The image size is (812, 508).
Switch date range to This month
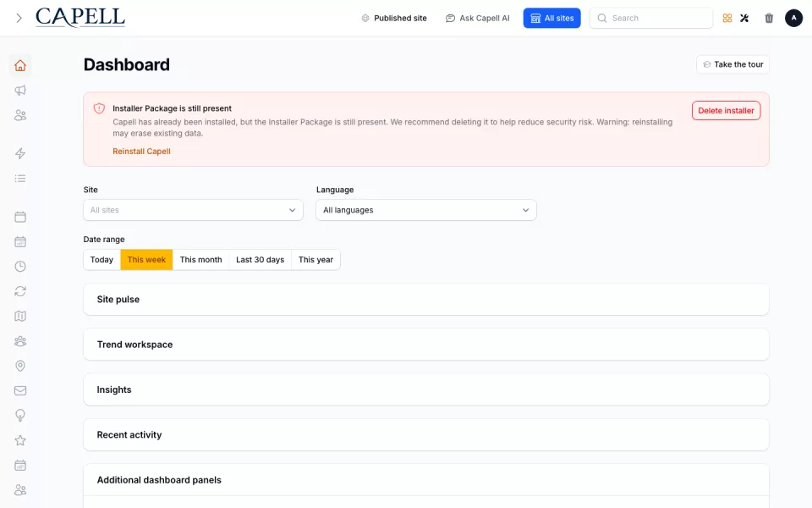click(201, 260)
